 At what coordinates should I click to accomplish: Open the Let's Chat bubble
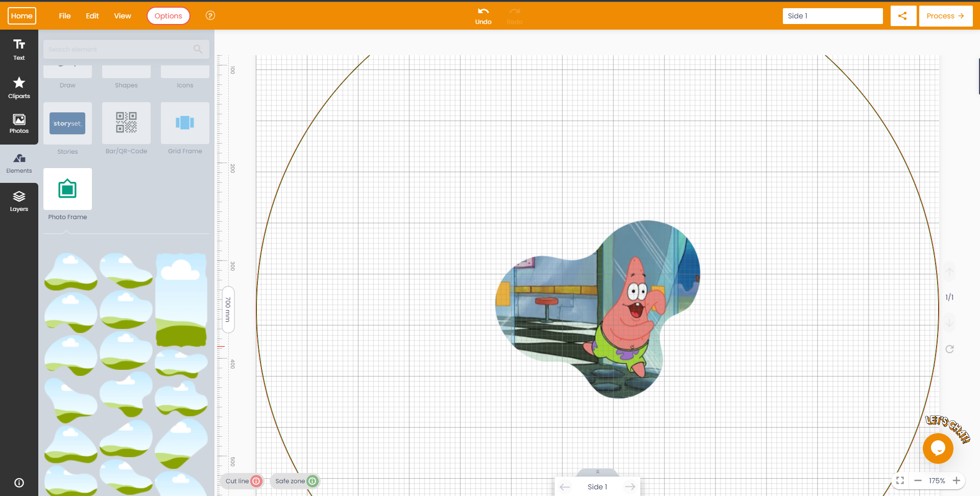[x=938, y=448]
